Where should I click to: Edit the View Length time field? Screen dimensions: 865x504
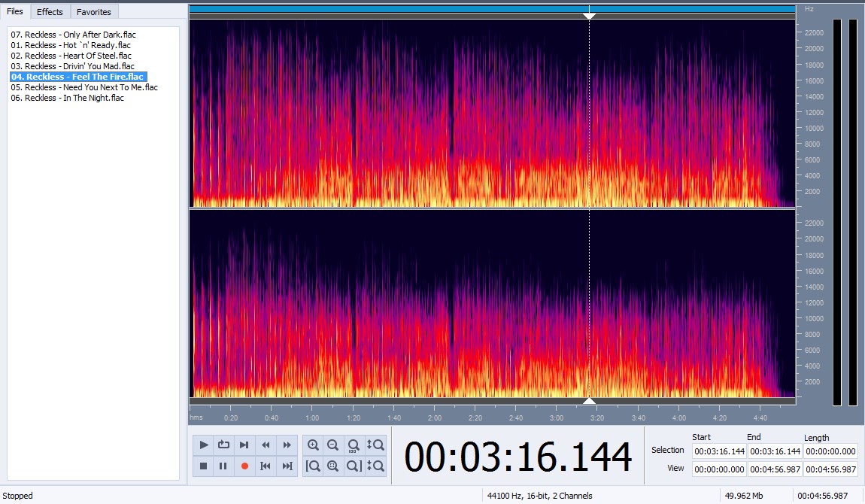tap(830, 469)
